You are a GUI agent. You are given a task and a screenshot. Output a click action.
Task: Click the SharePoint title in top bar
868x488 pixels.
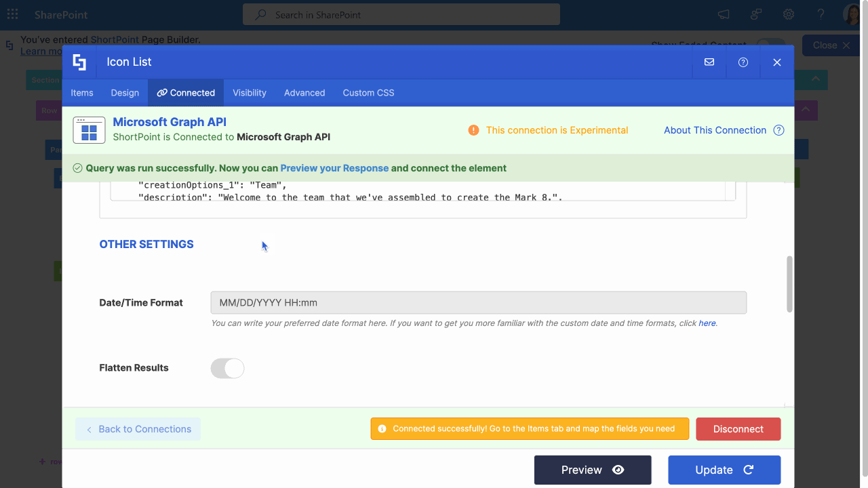pyautogui.click(x=61, y=14)
